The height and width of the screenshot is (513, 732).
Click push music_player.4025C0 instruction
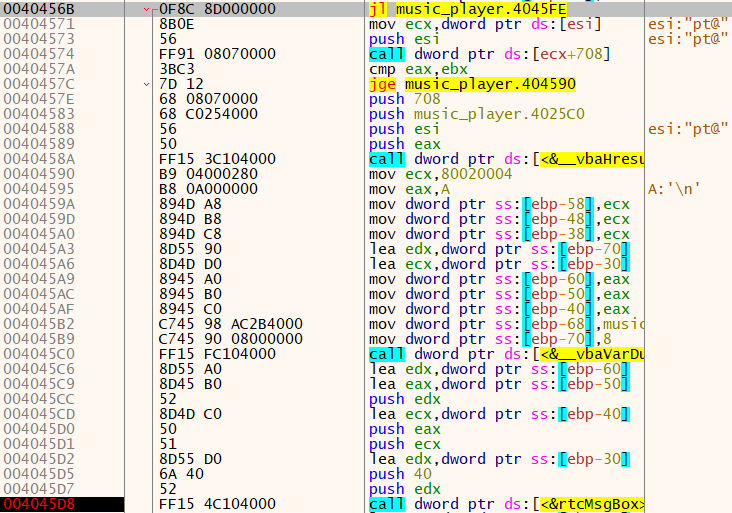pyautogui.click(x=477, y=114)
